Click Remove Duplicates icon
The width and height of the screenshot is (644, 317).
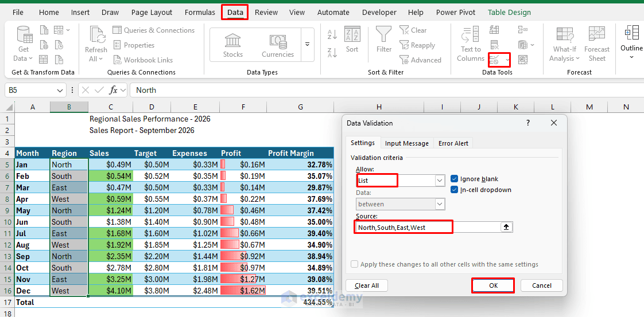click(x=495, y=45)
